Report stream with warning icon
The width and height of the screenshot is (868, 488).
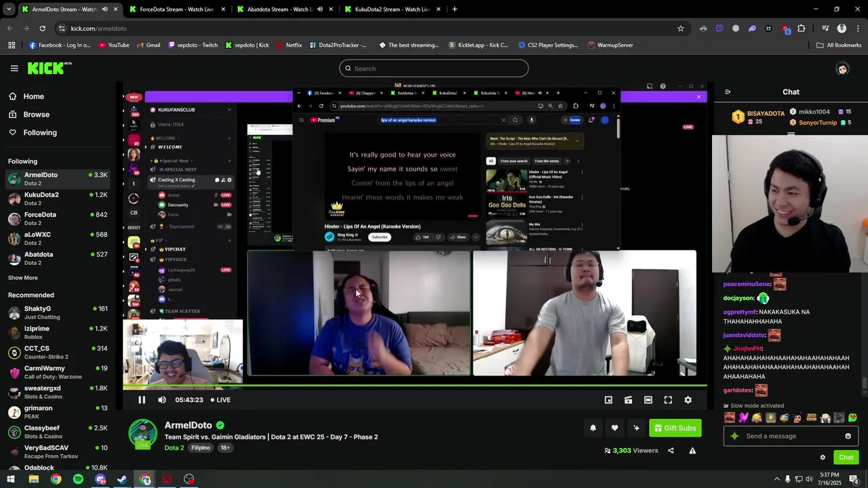coord(692,451)
